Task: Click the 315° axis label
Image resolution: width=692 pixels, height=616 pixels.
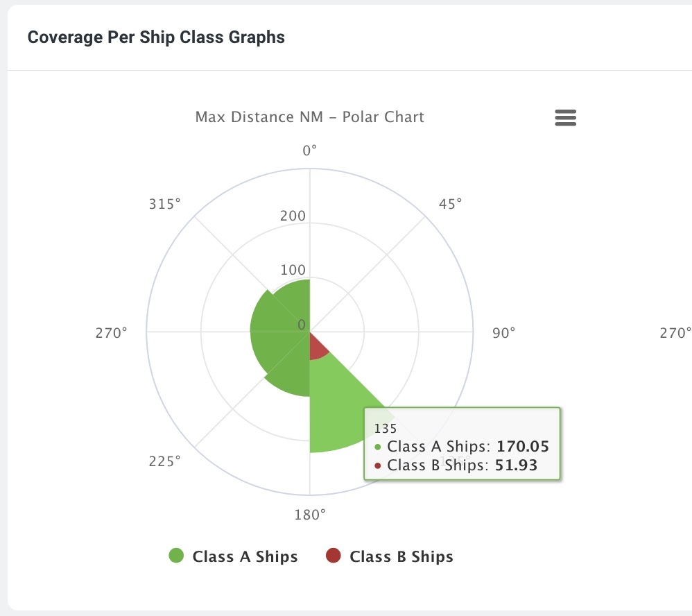Action: [x=164, y=204]
